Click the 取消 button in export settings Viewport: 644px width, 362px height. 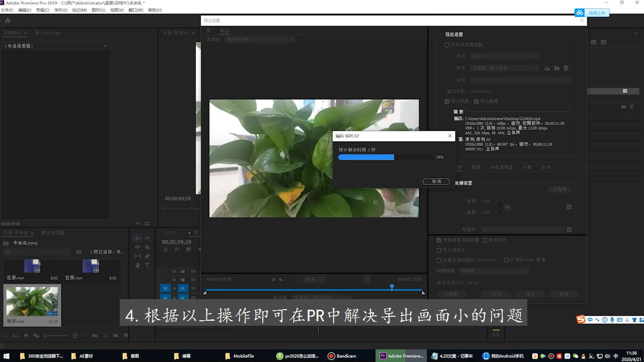click(x=564, y=294)
